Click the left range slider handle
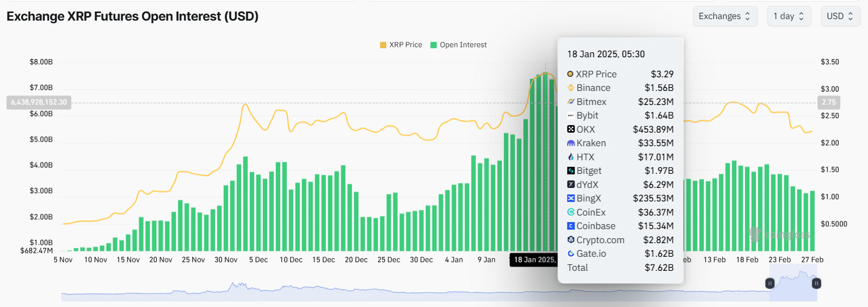Image resolution: width=868 pixels, height=307 pixels. 770,283
